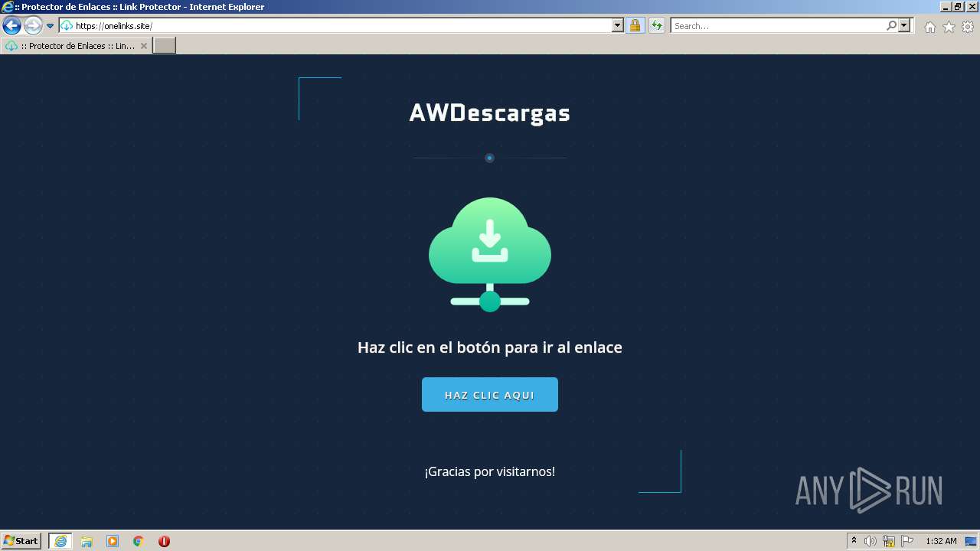The image size is (980, 551).
Task: Open the search provider dropdown arrow
Action: click(904, 26)
